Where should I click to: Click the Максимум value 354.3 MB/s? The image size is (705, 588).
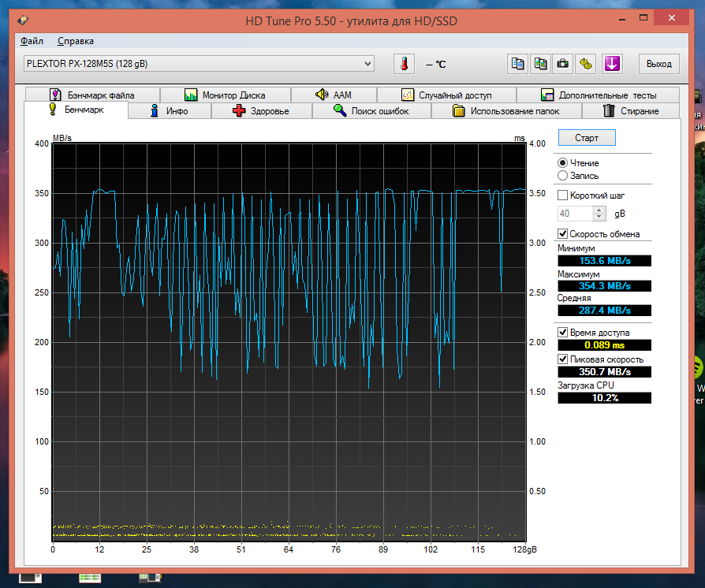pos(604,286)
